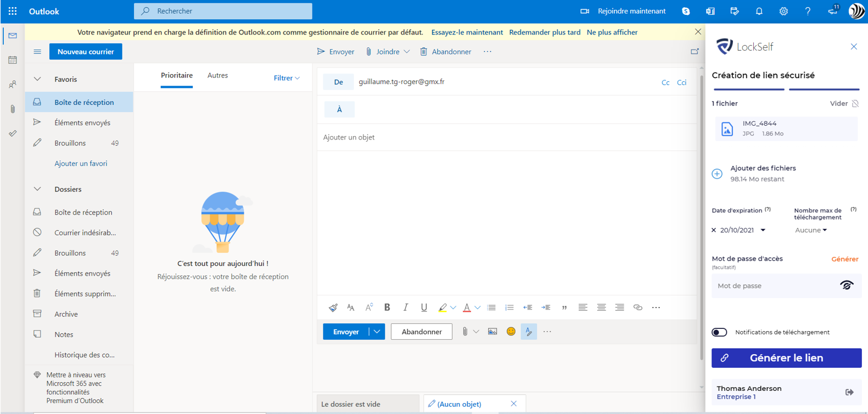Click the Nouveau courrier button
This screenshot has height=414, width=868.
coord(86,52)
